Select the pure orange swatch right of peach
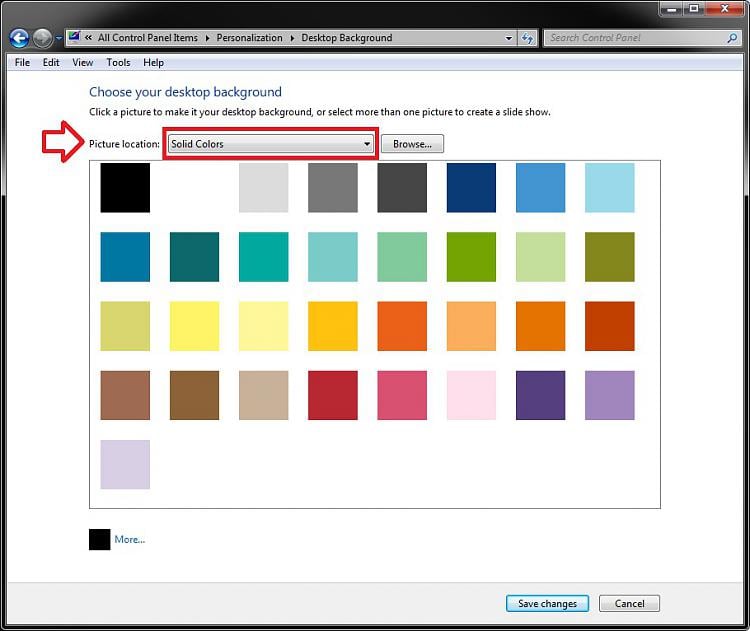Image resolution: width=750 pixels, height=631 pixels. [540, 326]
